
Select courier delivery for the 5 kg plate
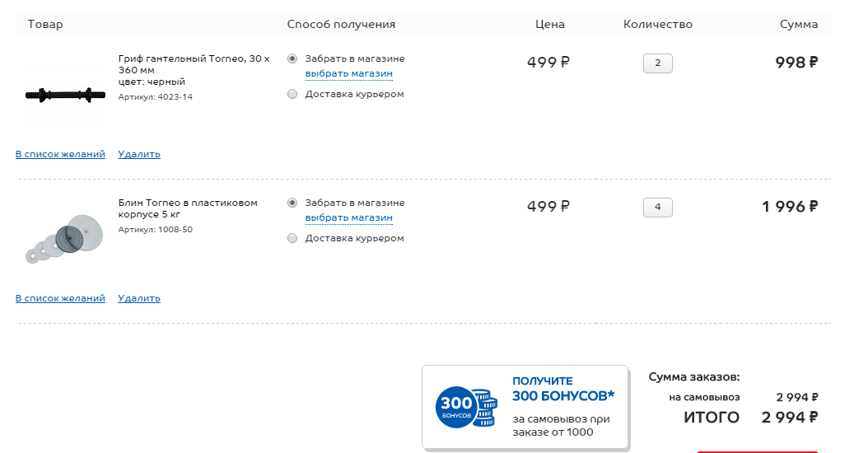tap(292, 239)
